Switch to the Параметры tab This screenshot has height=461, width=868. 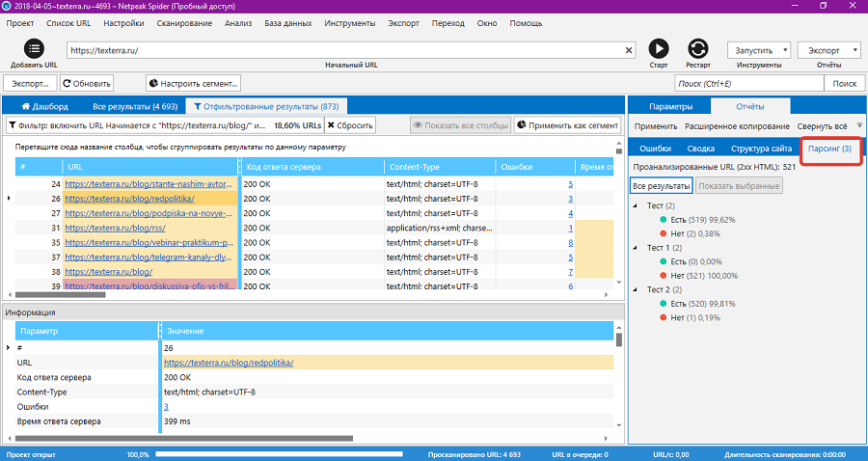670,106
